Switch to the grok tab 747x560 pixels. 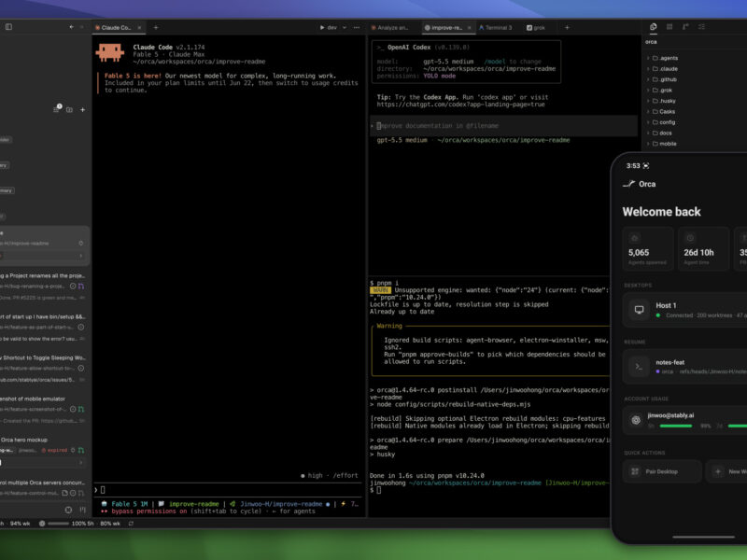coord(536,28)
